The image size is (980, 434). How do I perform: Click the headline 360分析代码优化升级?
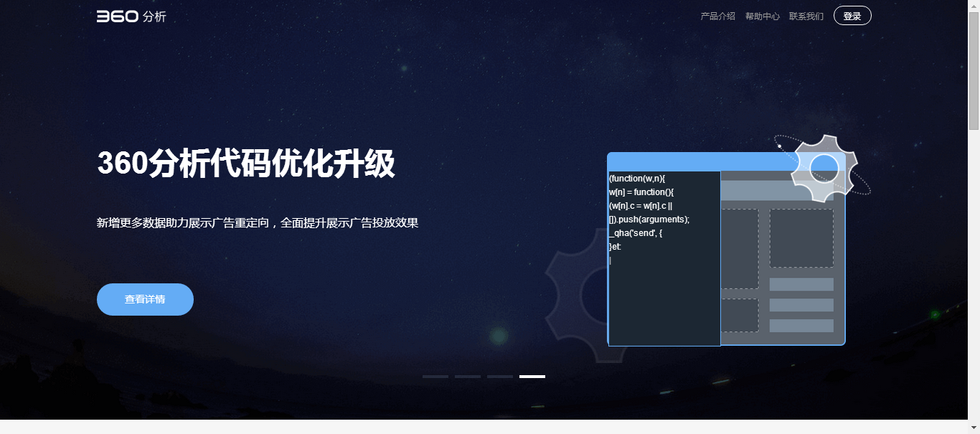tap(245, 164)
